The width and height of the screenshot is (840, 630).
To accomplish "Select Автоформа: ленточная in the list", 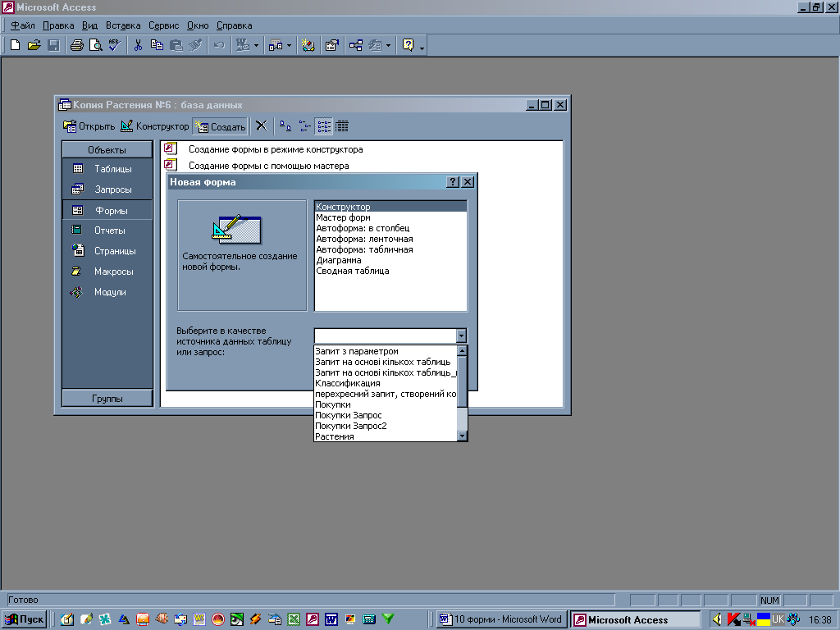I will point(390,239).
